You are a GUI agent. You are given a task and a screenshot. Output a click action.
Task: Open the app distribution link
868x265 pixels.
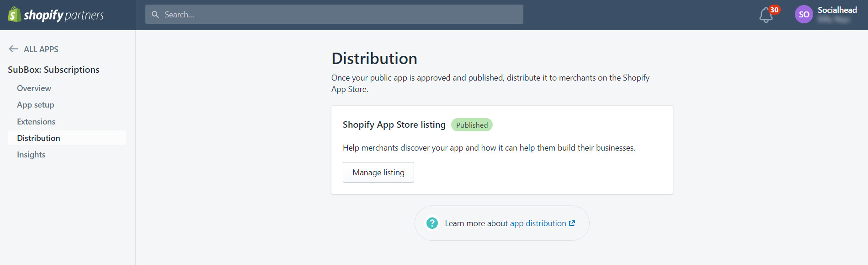click(538, 223)
